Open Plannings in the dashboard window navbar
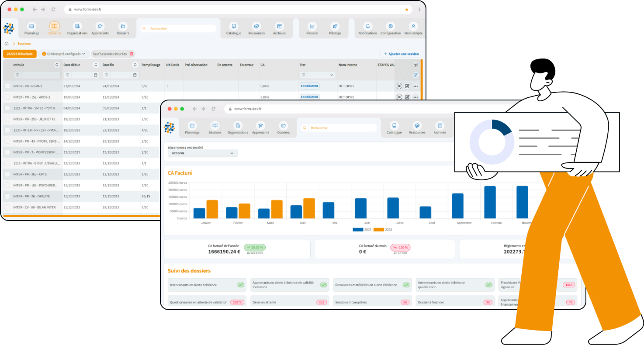The image size is (644, 345). [192, 128]
